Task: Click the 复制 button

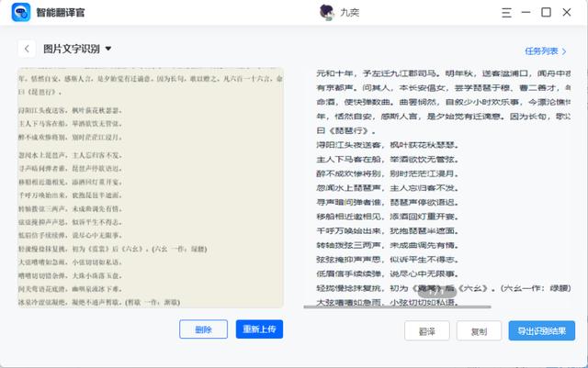Action: point(479,331)
